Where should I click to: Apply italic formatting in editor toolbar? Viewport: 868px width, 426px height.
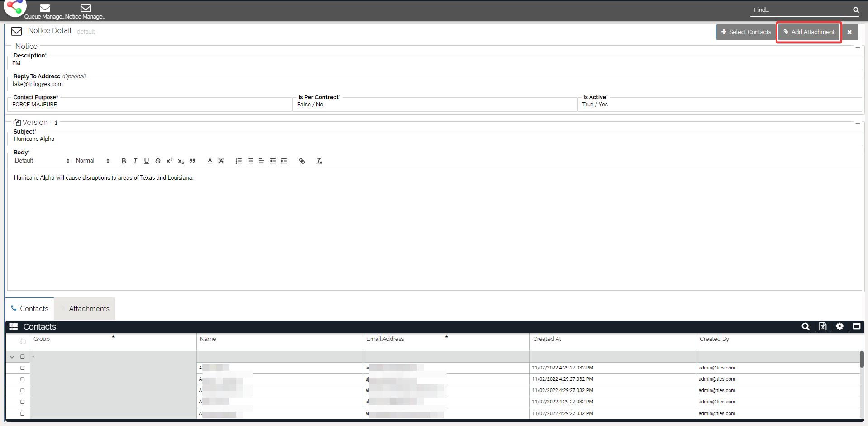tap(135, 161)
